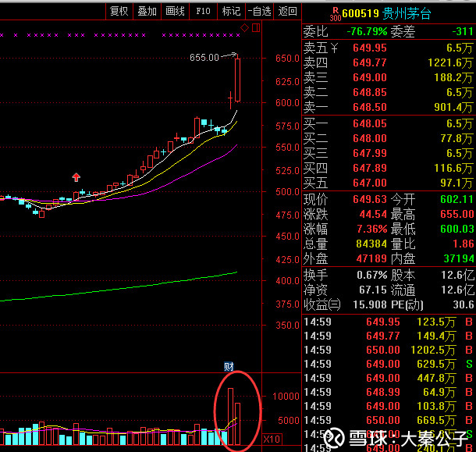Click the 650.0 price axis label
Image resolution: width=476 pixels, height=452 pixels.
287,59
